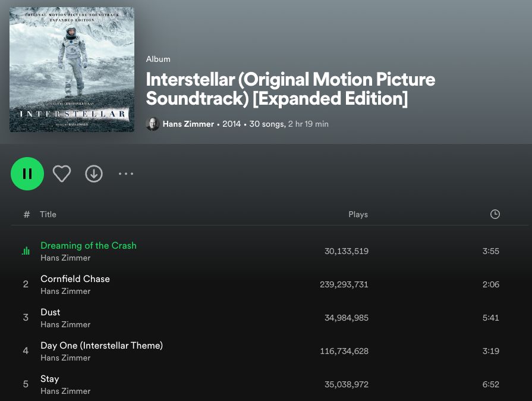Open Hans Zimmer artist avatar
This screenshot has height=401, width=532.
[x=153, y=124]
